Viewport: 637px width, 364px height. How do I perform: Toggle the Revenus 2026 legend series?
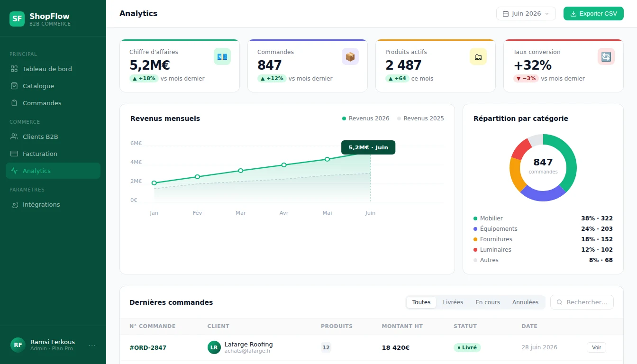366,118
